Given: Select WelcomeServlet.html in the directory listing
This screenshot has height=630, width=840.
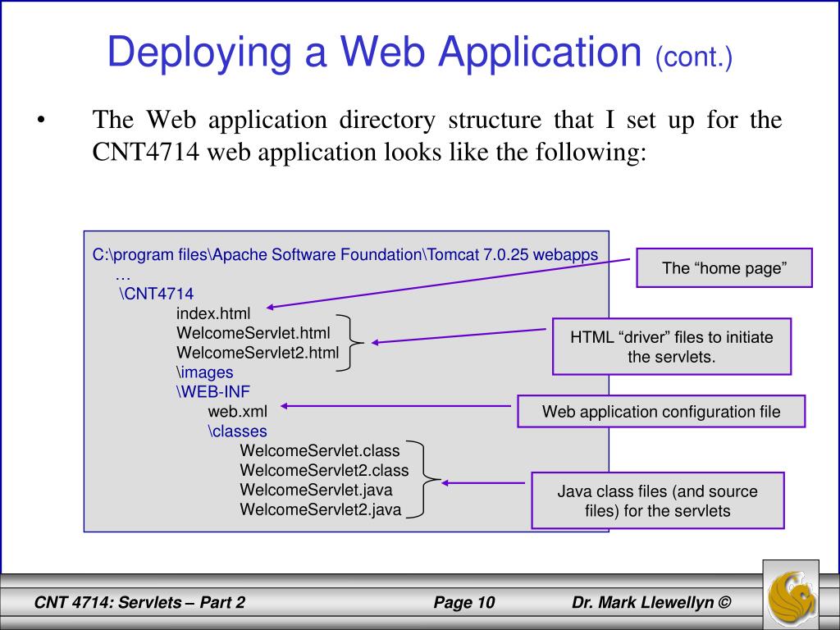Looking at the screenshot, I should tap(253, 333).
